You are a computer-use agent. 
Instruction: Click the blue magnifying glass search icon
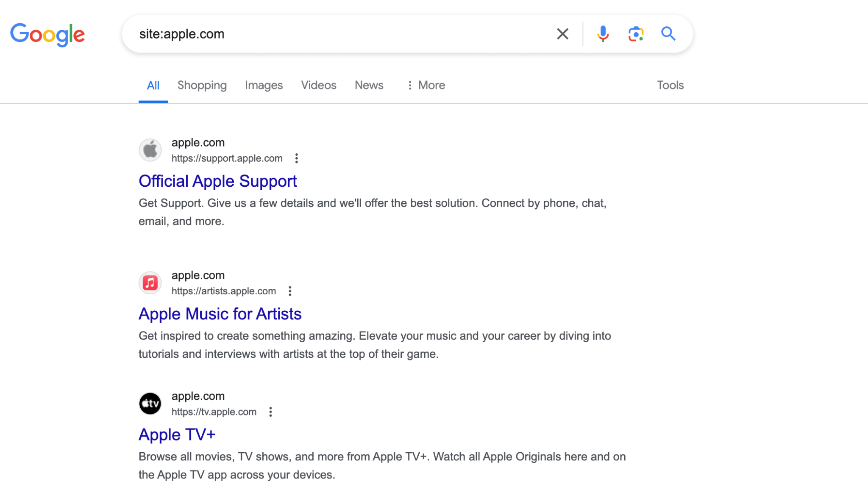click(x=668, y=34)
